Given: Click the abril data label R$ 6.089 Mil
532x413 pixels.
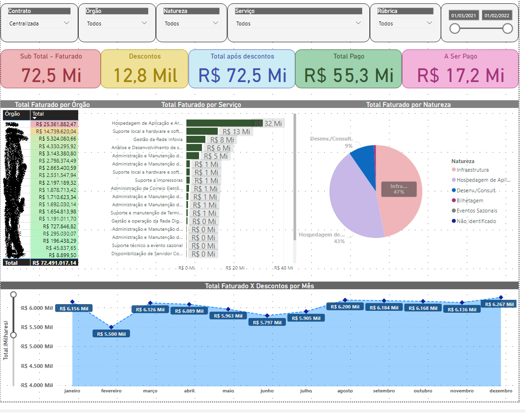Looking at the screenshot, I should pos(189,311).
